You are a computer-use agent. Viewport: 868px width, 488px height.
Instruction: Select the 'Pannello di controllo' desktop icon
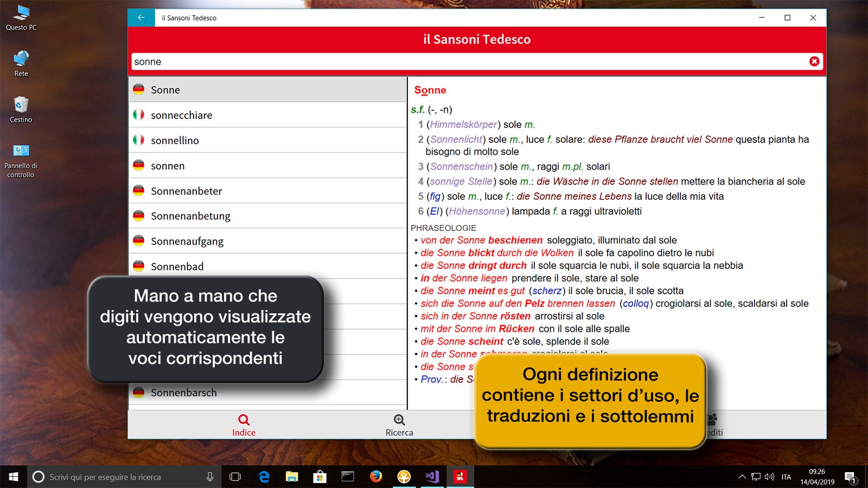[21, 160]
